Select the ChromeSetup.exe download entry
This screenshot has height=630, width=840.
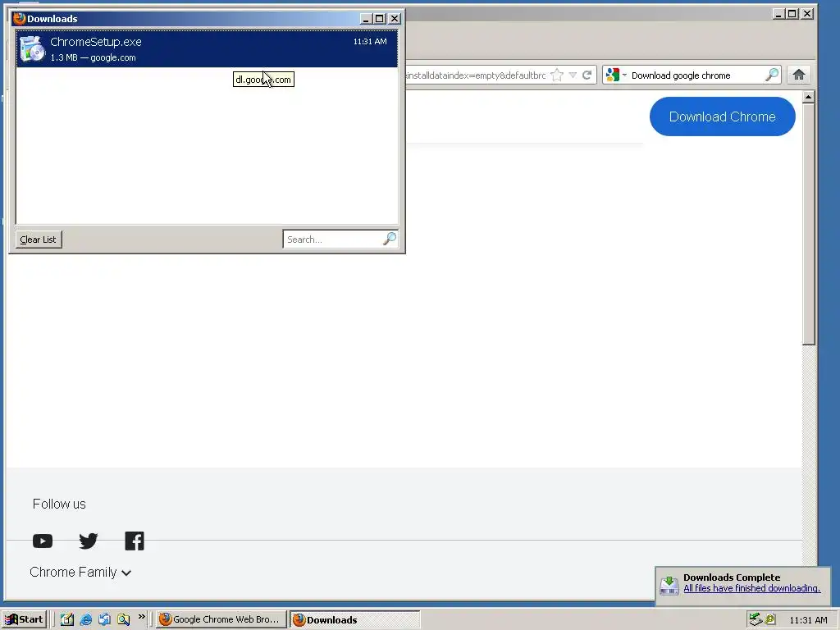pos(207,48)
